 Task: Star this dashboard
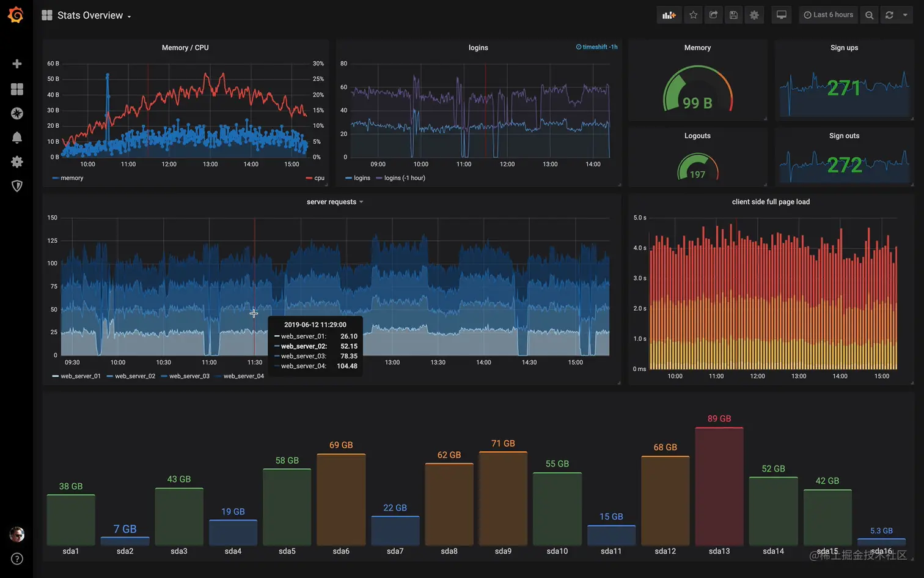click(692, 15)
